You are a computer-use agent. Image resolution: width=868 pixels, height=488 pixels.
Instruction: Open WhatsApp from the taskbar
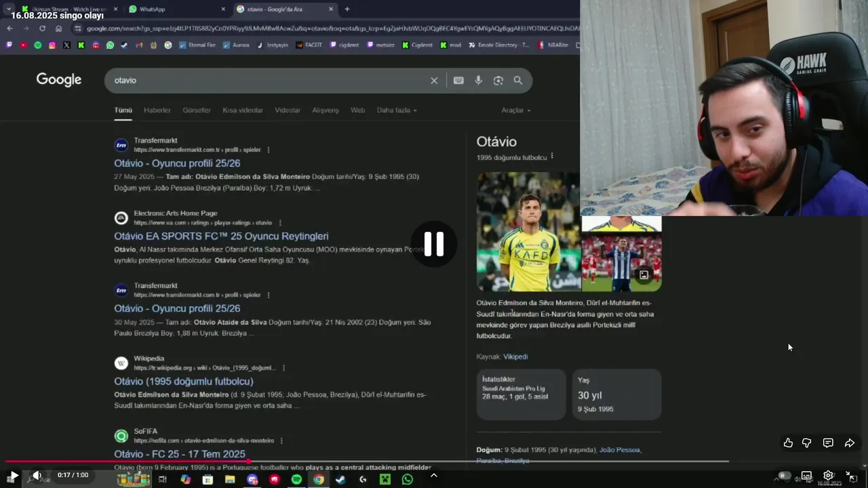(x=408, y=479)
